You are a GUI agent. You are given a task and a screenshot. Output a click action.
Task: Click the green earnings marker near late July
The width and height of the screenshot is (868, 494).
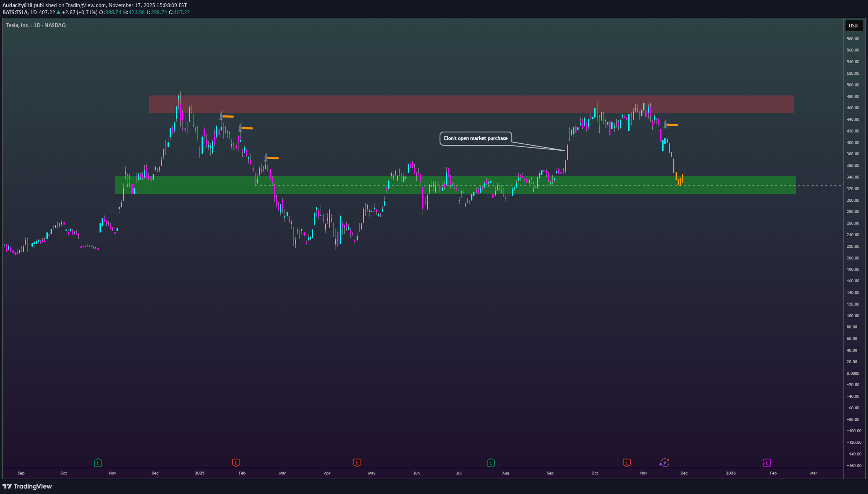tap(491, 462)
